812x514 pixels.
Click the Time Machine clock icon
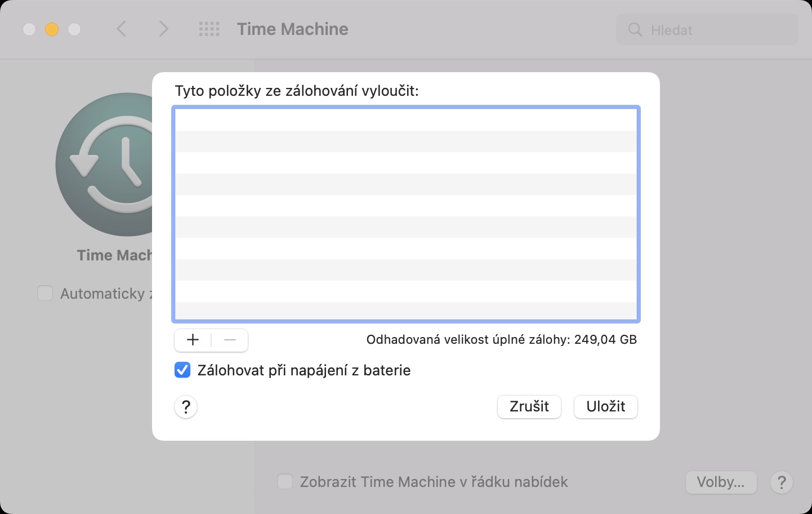pyautogui.click(x=105, y=165)
